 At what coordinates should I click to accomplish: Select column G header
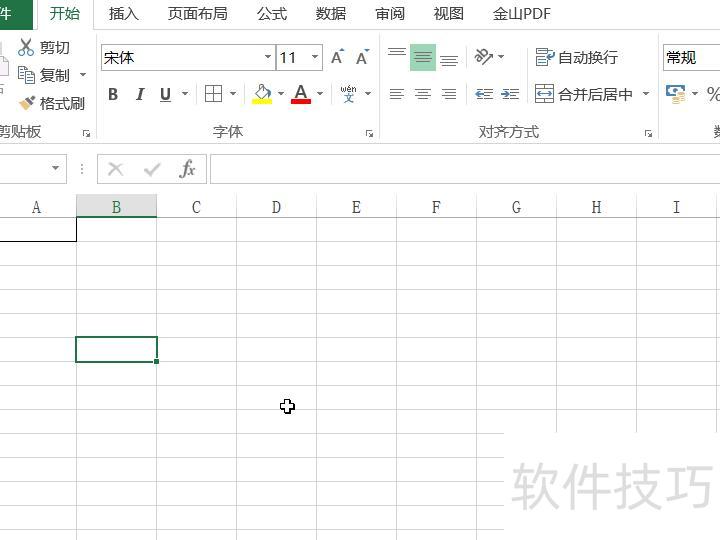coord(517,207)
